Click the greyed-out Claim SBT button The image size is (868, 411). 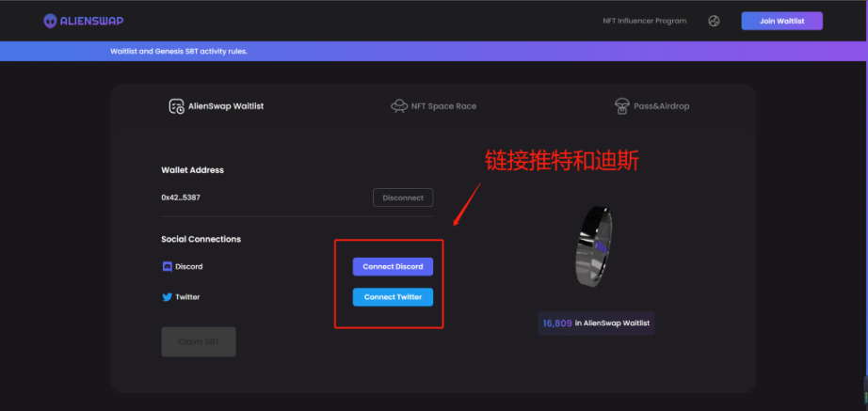pyautogui.click(x=199, y=341)
